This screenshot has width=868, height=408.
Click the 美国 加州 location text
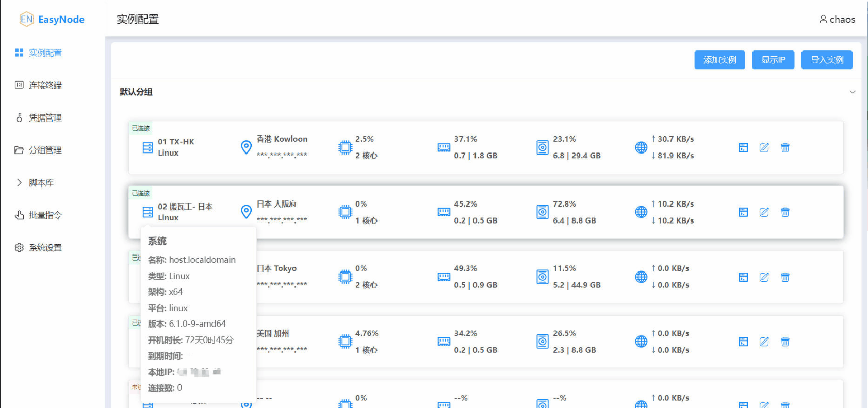[x=273, y=333]
